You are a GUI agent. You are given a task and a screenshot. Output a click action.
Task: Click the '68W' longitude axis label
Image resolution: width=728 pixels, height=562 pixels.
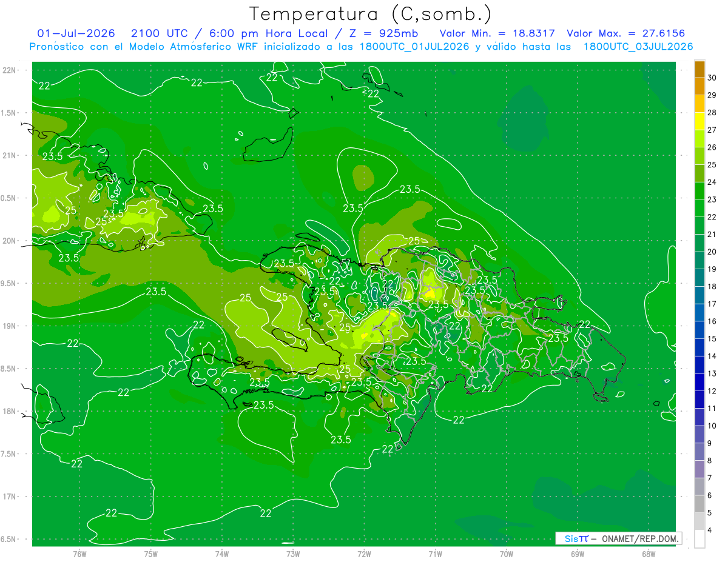649,554
